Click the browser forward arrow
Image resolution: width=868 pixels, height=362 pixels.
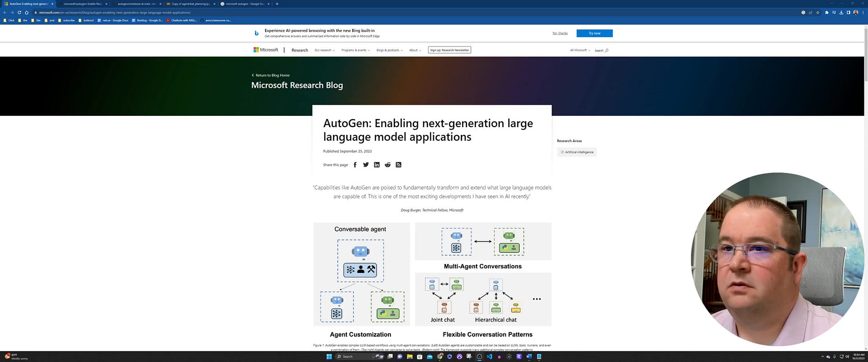(12, 13)
